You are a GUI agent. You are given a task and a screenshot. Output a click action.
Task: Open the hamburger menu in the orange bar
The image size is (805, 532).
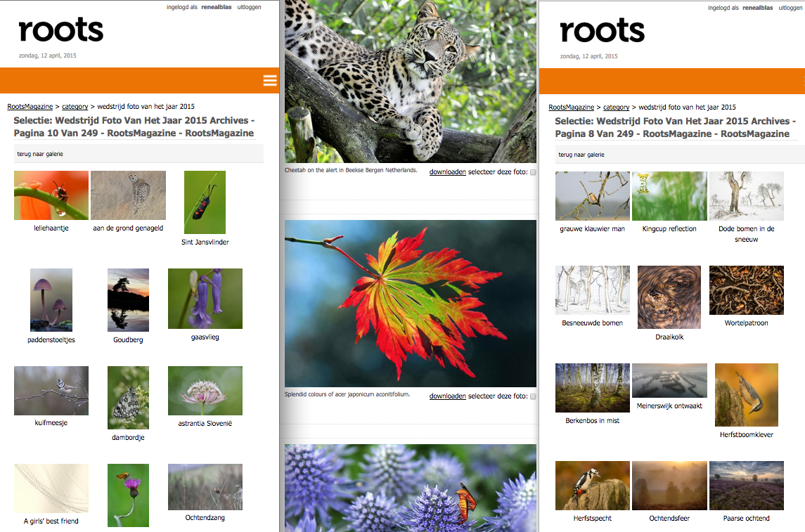click(x=270, y=81)
